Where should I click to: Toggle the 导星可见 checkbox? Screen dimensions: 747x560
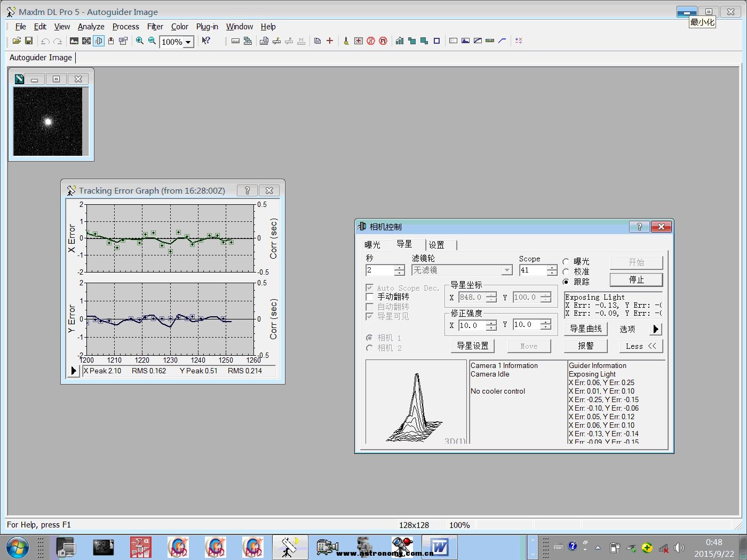click(x=369, y=317)
